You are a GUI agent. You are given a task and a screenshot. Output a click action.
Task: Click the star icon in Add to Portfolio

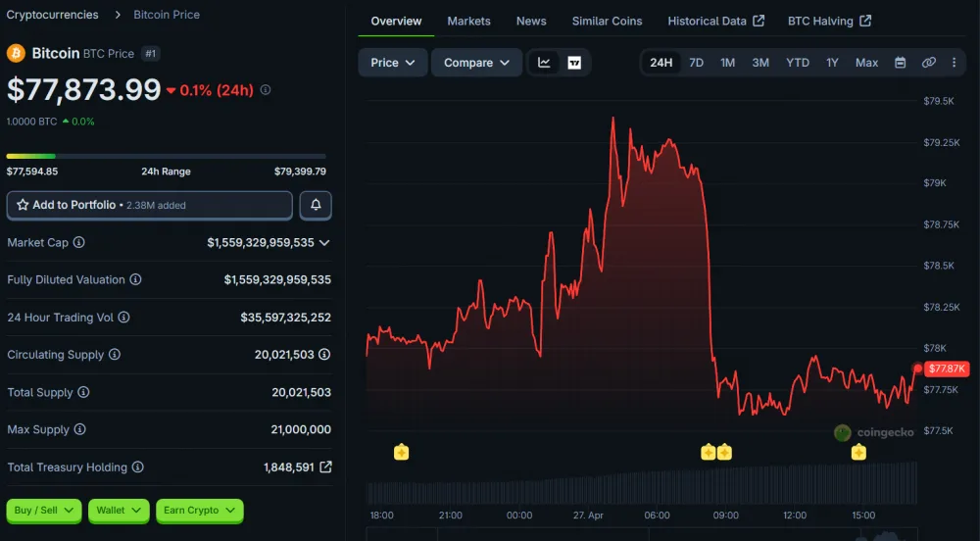tap(23, 205)
